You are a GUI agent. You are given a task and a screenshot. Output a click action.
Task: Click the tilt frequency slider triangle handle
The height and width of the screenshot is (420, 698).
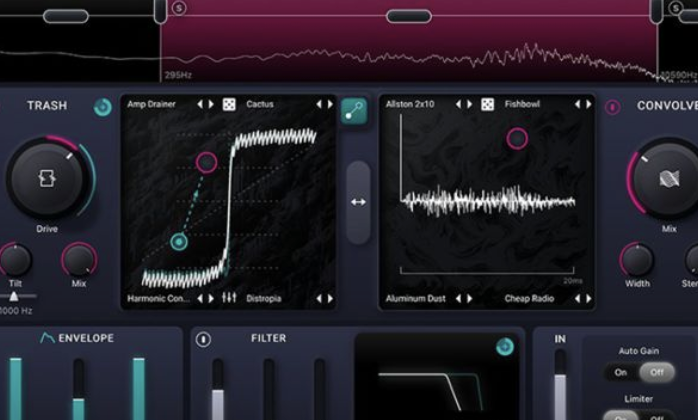click(14, 296)
